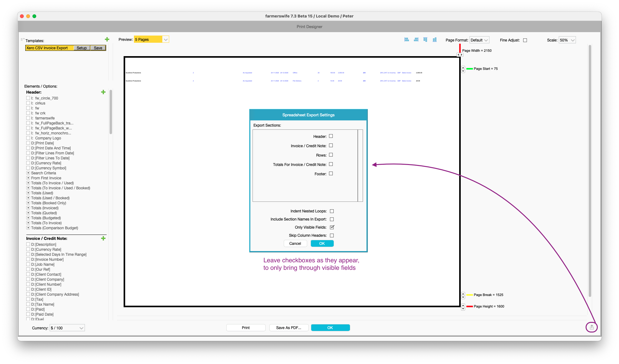The width and height of the screenshot is (619, 364).
Task: Add Header element with green plus
Action: click(x=103, y=92)
